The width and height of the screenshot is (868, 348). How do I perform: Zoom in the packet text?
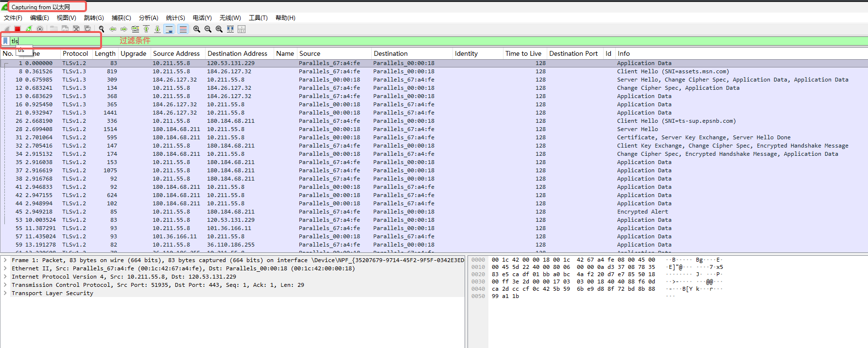pos(196,29)
